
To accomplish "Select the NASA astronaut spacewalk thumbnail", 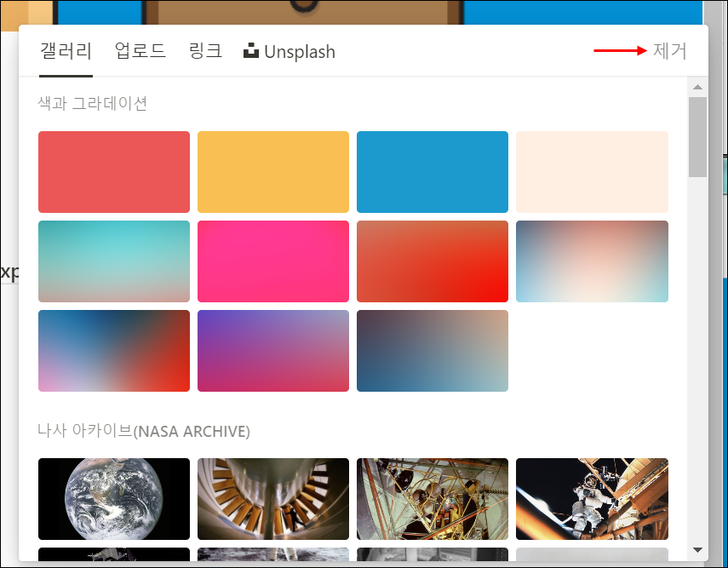I will click(x=592, y=499).
